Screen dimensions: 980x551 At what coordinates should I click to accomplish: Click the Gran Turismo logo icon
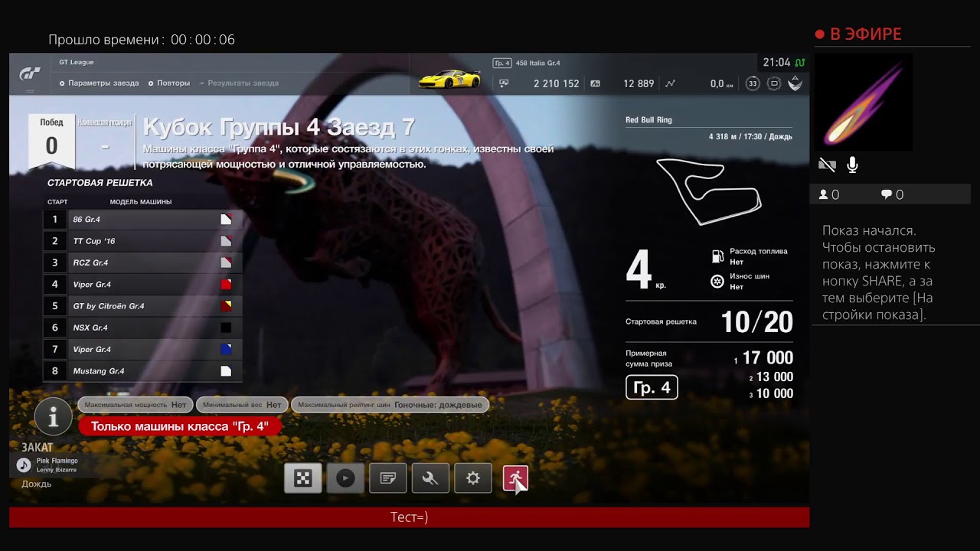pyautogui.click(x=30, y=74)
